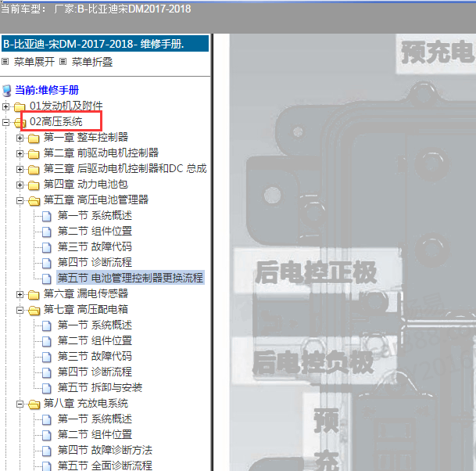Open 第四节 诊断流程 under 第七章

click(x=95, y=372)
